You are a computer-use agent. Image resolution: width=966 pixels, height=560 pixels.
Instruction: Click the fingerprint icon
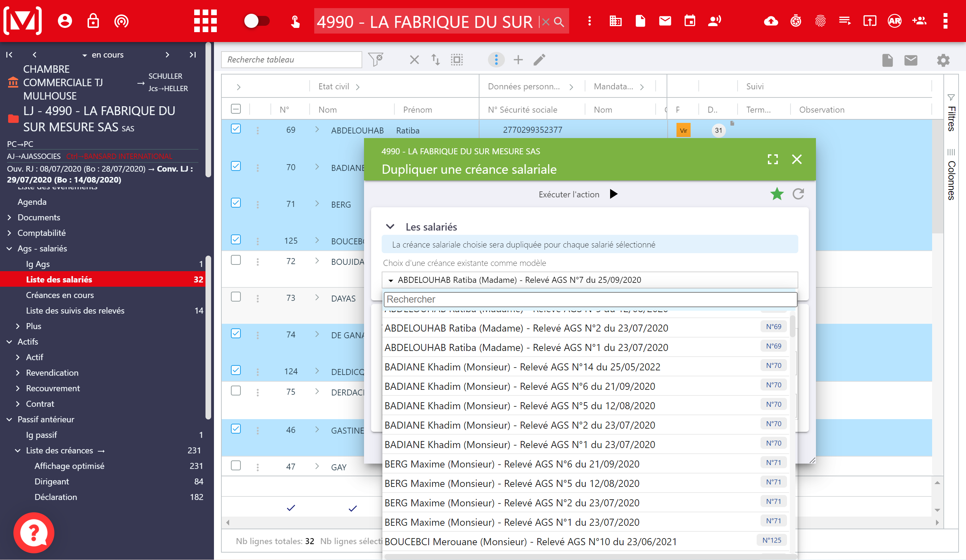tap(820, 21)
